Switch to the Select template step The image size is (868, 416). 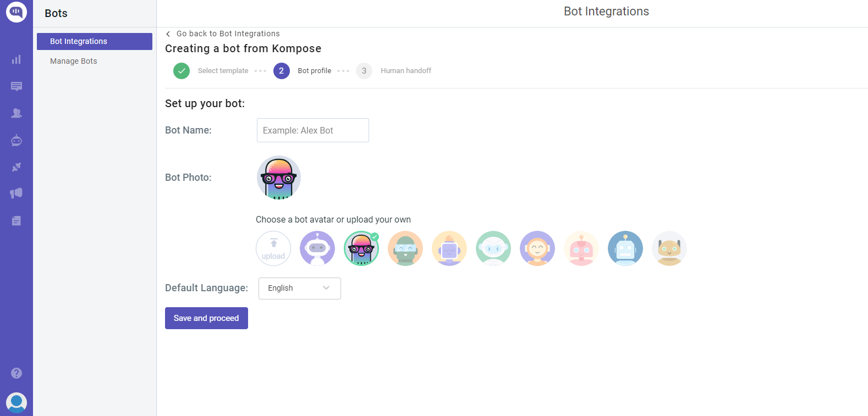(x=223, y=70)
